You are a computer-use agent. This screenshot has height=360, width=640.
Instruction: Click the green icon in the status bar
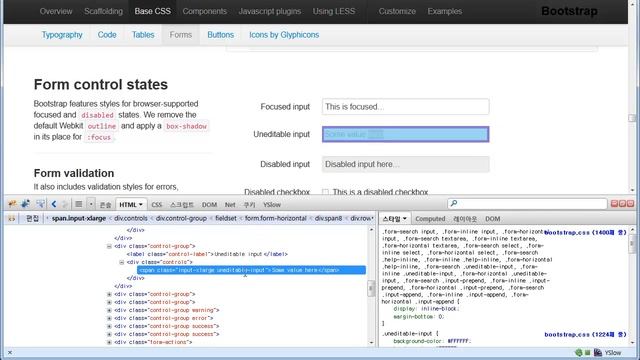pos(578,352)
